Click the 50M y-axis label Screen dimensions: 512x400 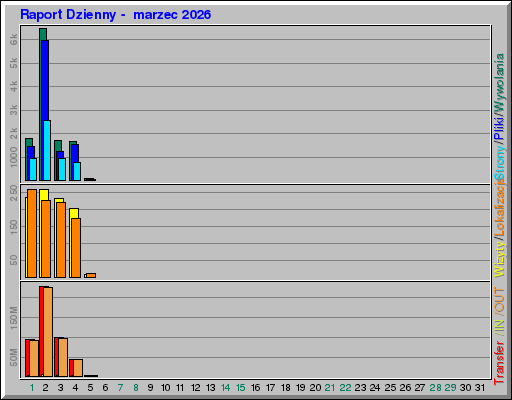coord(14,357)
